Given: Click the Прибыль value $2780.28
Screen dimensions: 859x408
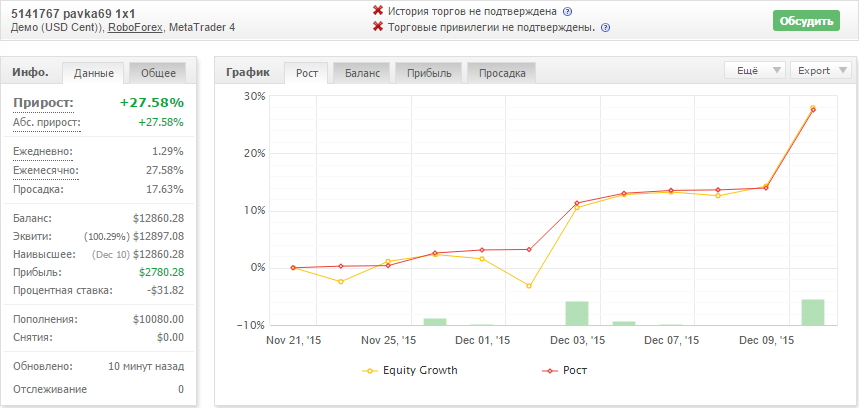Looking at the screenshot, I should pos(161,272).
